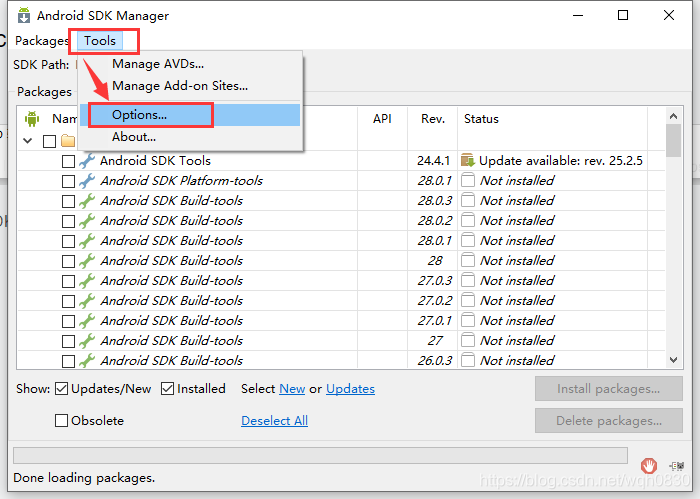Click the wrench icon for Build-tools 28.0.2
This screenshot has width=700, height=499.
point(87,220)
